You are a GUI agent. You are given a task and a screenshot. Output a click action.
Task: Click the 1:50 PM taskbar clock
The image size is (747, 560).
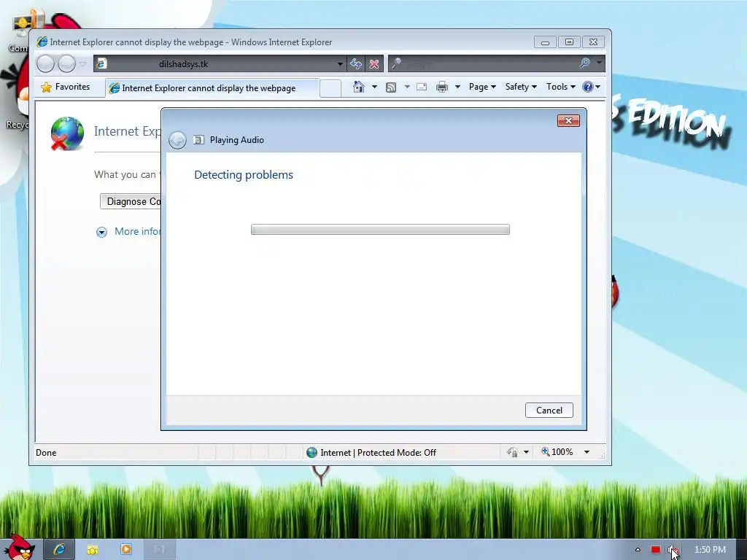pos(710,550)
